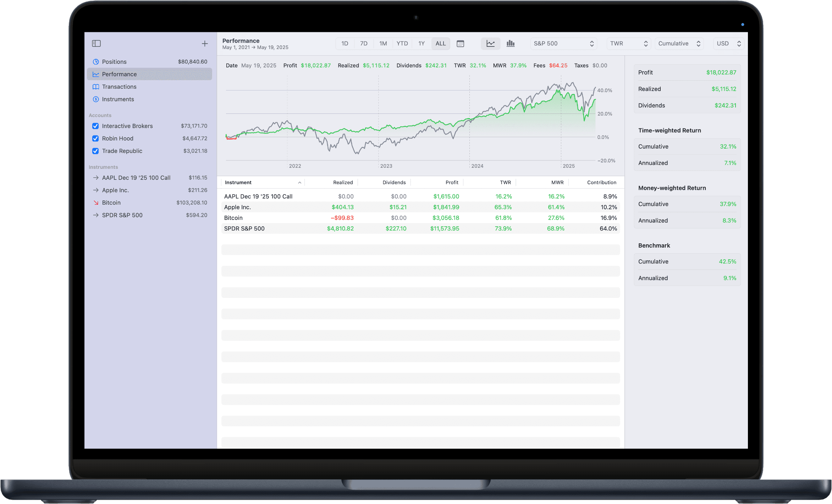Switch to line chart view

coord(490,43)
